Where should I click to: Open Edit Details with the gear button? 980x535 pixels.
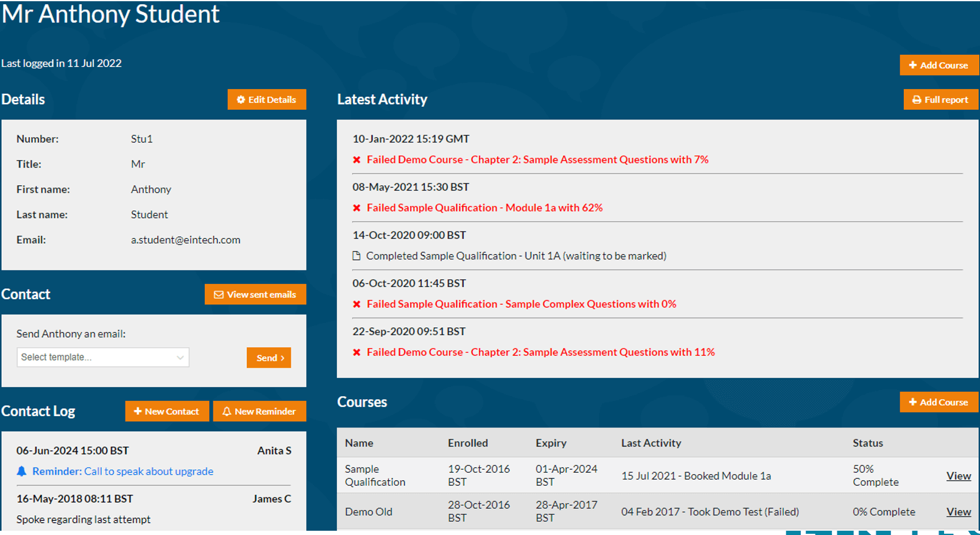[x=266, y=99]
